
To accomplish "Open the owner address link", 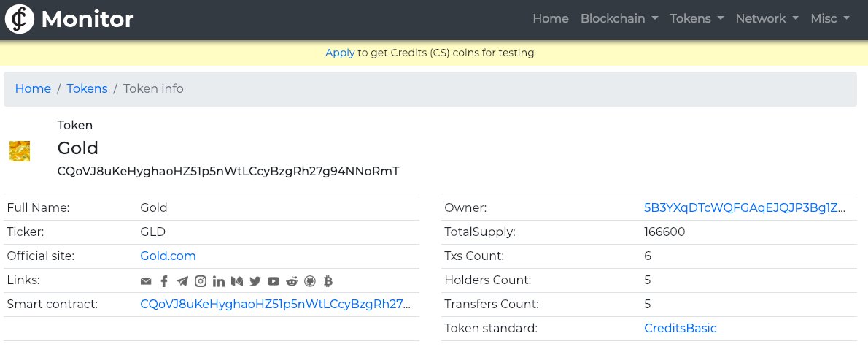I will tap(745, 208).
